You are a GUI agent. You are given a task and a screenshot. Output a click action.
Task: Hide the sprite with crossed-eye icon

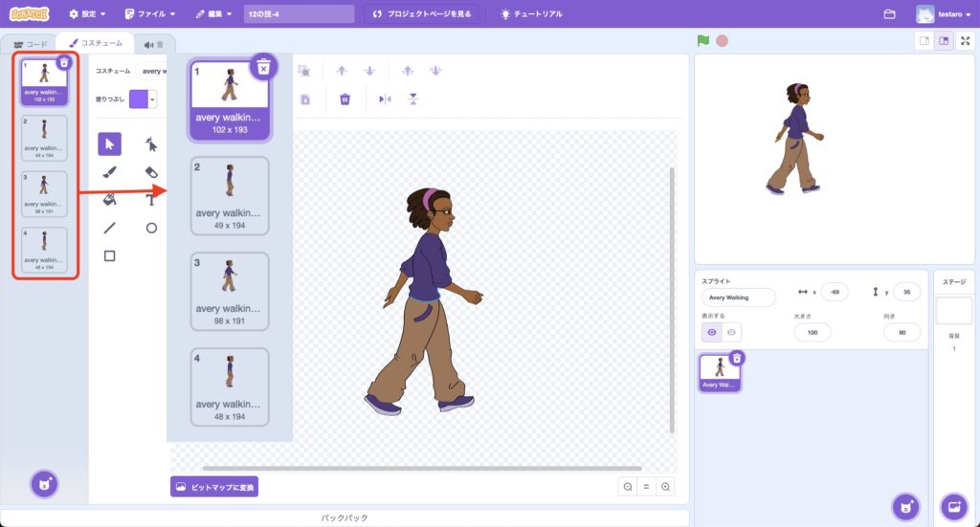(731, 332)
